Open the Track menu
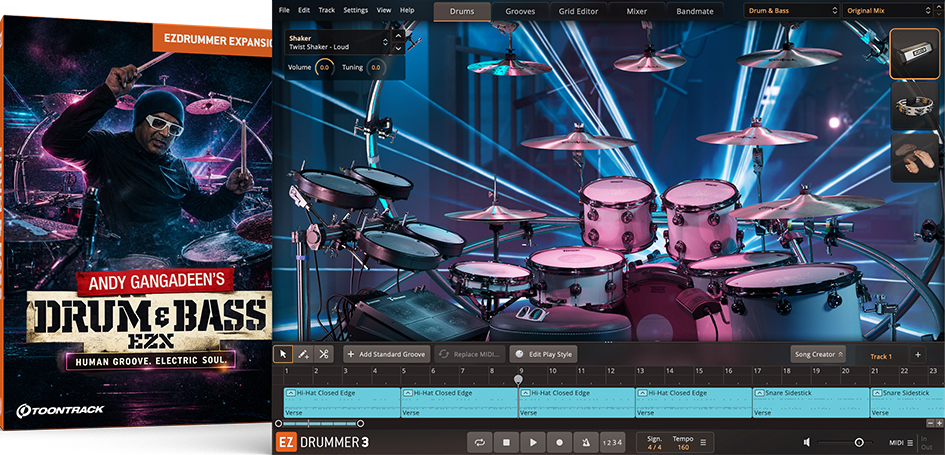This screenshot has height=455, width=945. [327, 10]
